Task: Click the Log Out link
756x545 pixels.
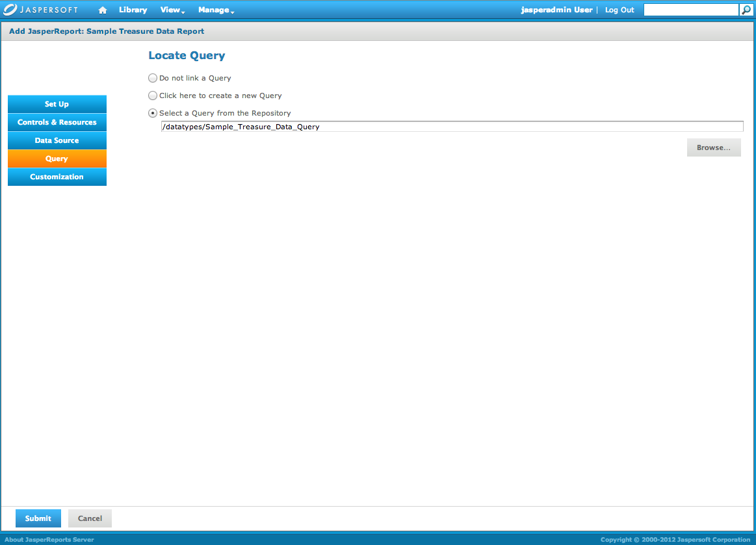Action: point(619,10)
